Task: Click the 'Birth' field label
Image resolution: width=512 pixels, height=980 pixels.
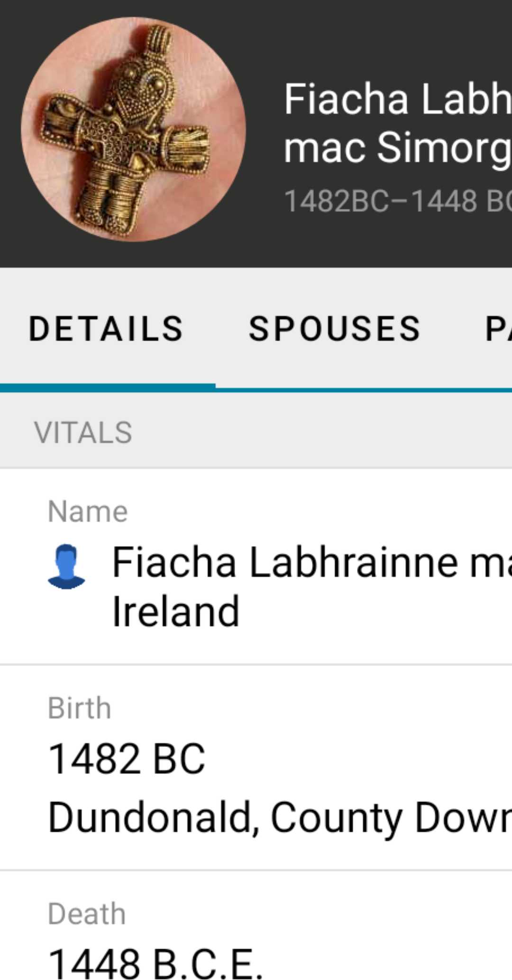Action: coord(80,708)
